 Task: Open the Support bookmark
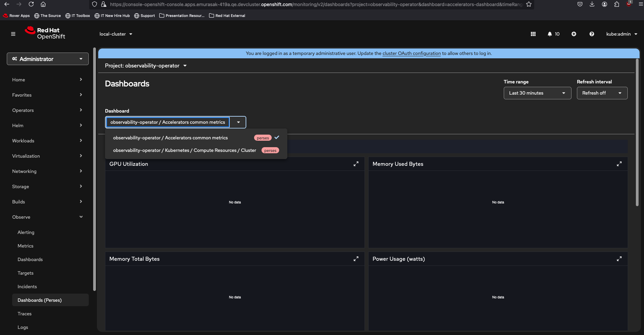pos(145,16)
